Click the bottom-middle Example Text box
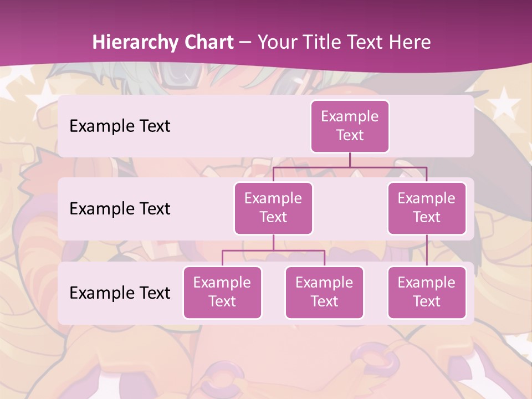 (x=324, y=293)
